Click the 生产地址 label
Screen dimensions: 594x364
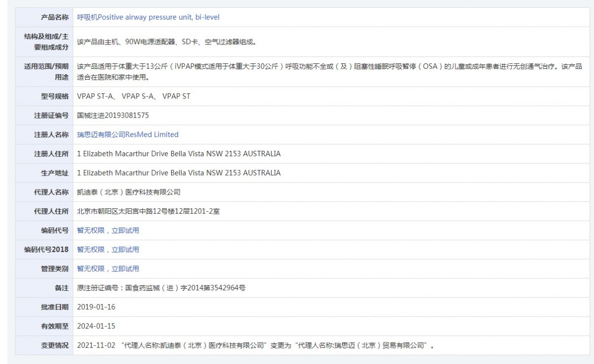pos(54,173)
